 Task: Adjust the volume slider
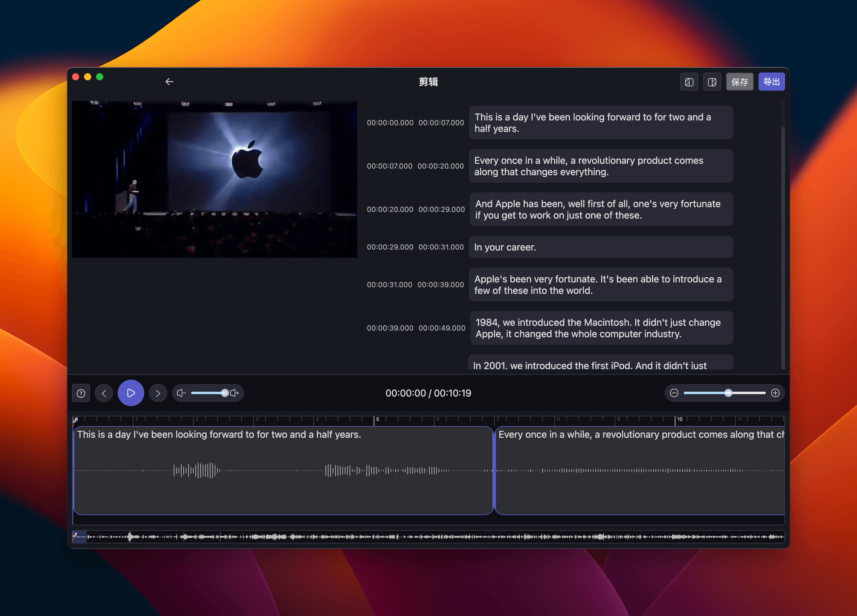208,393
